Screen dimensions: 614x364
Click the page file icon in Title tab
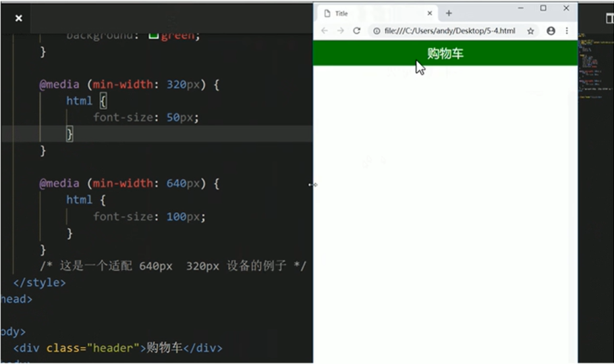(327, 13)
